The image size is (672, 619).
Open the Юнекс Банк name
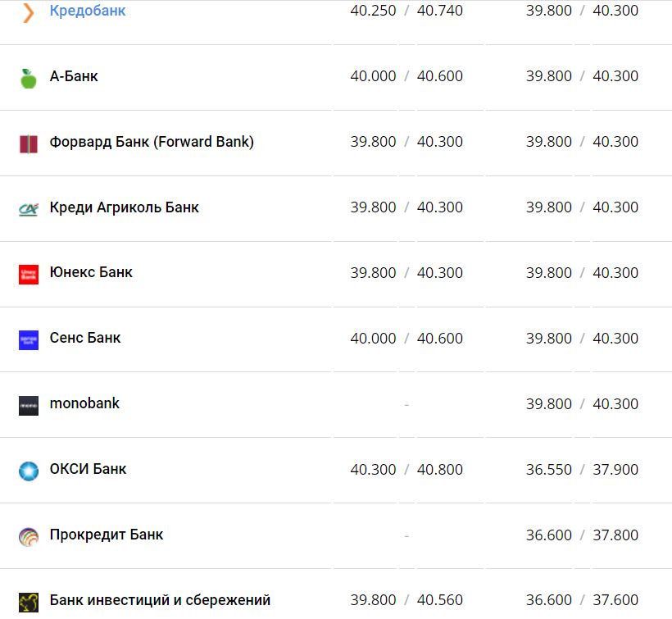(91, 272)
